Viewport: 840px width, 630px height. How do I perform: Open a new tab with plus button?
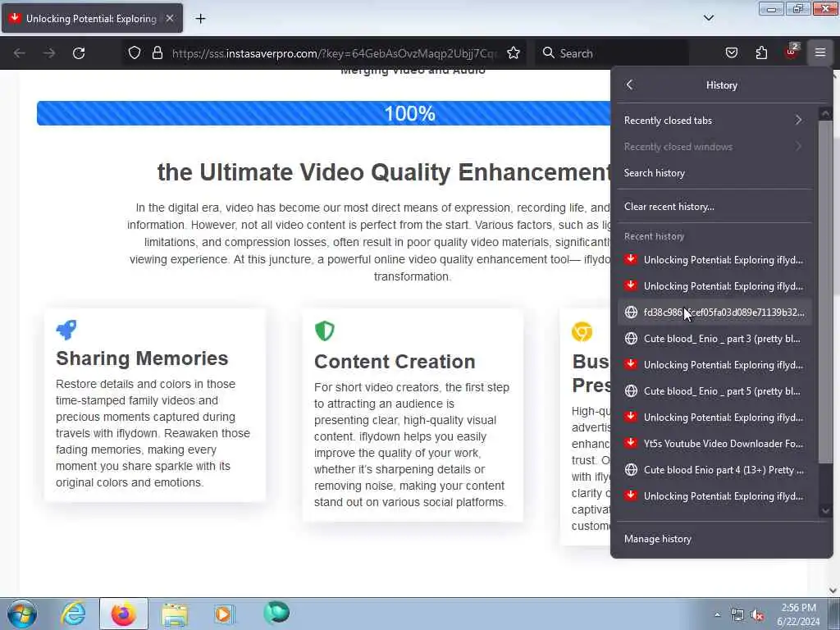coord(200,19)
